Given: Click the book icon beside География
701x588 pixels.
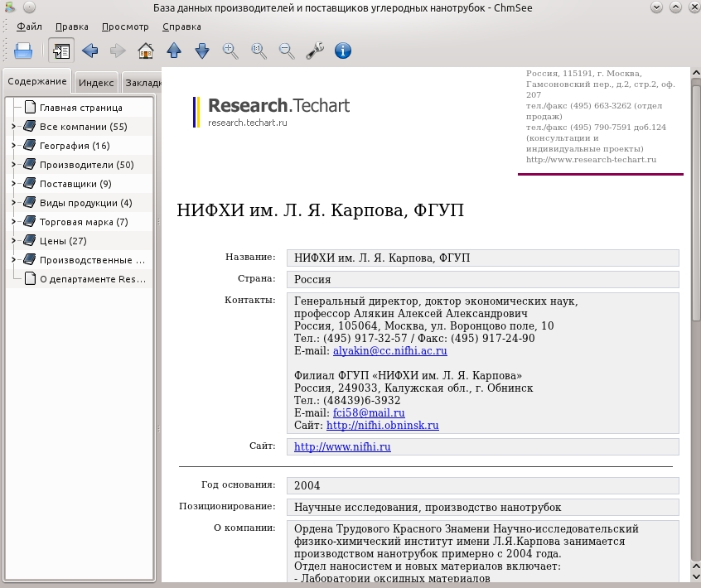Looking at the screenshot, I should [30, 146].
